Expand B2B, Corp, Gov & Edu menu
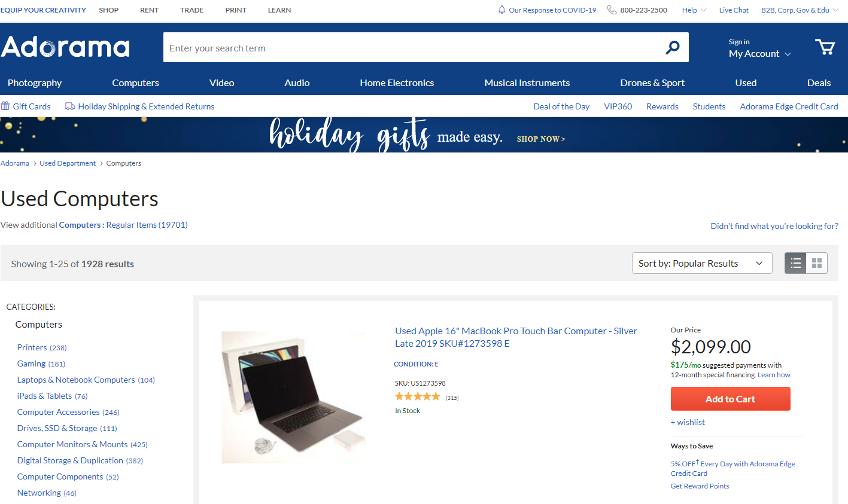This screenshot has width=848, height=504. pyautogui.click(x=800, y=10)
